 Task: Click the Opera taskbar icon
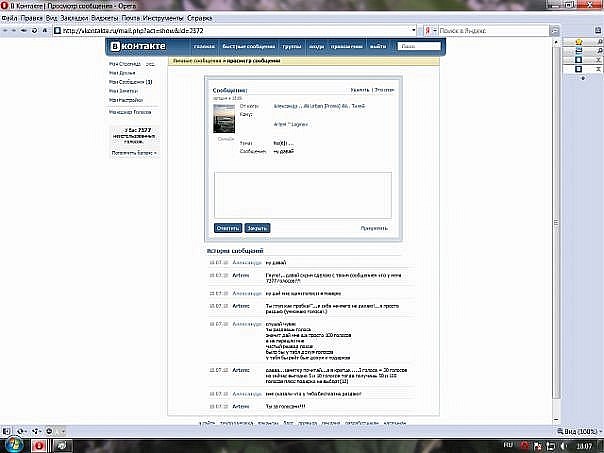(x=39, y=446)
